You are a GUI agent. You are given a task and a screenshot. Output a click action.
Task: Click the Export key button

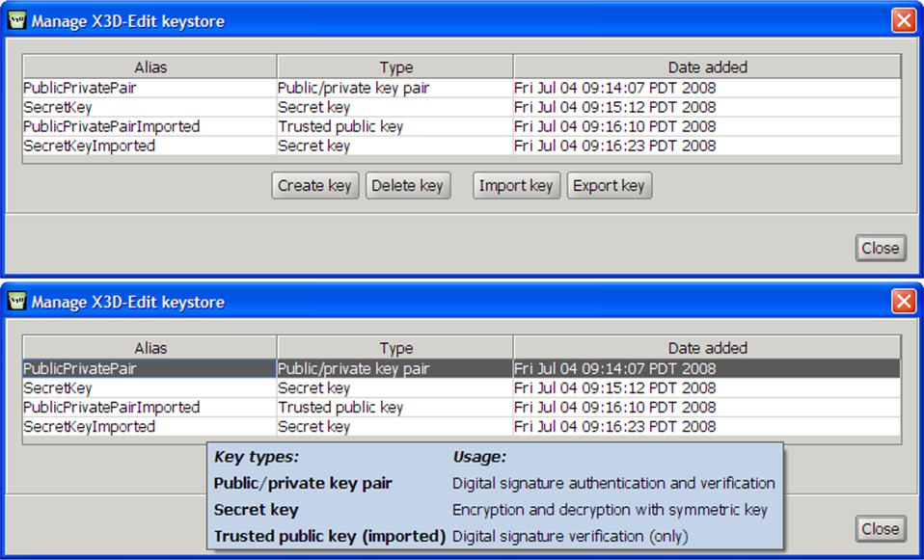pos(609,186)
